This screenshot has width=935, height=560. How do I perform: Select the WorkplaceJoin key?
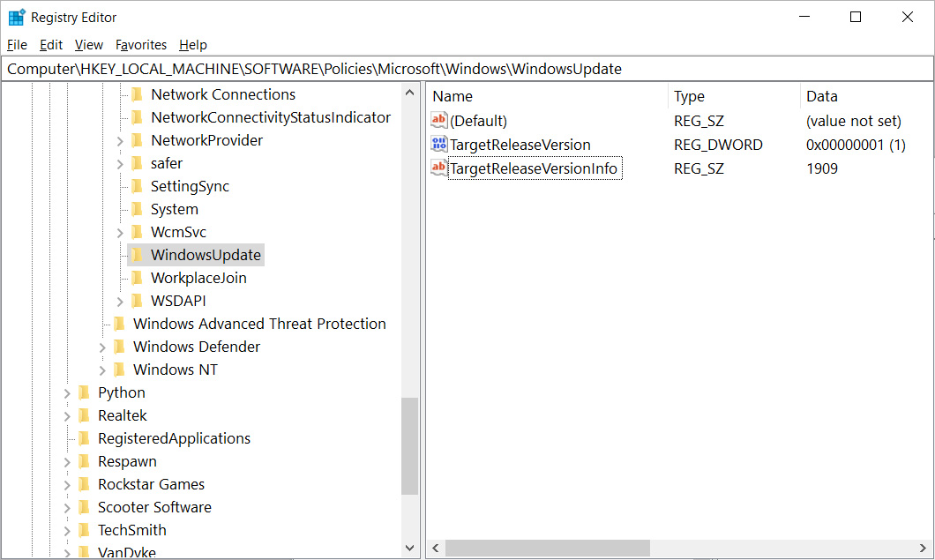tap(198, 278)
